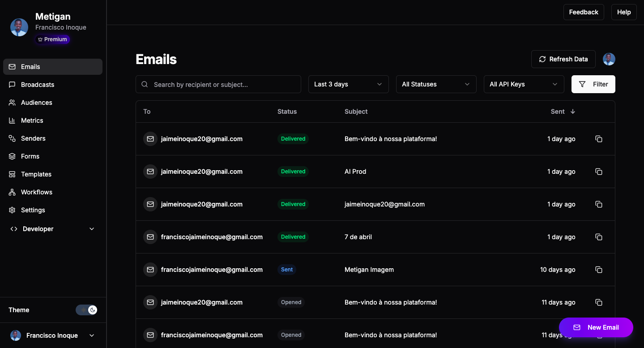
Task: Click the Templates layout icon
Action: point(12,174)
